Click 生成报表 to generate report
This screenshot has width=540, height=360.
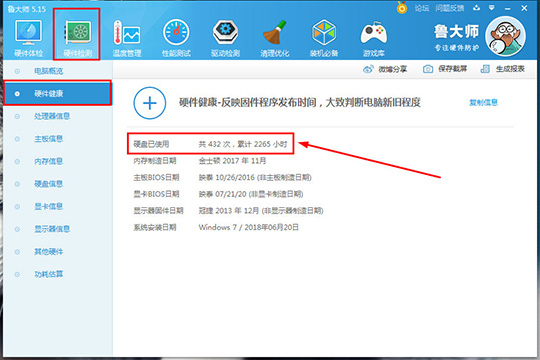502,69
